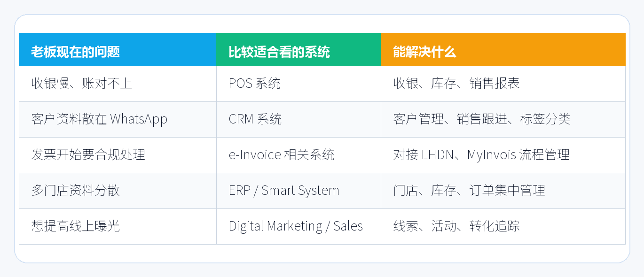Select the 客户资料散在 WhatsApp cell

tap(118, 119)
